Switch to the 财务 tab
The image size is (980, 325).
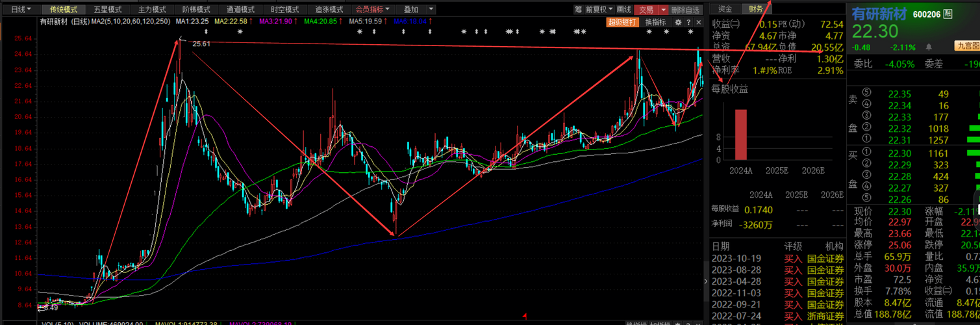755,9
